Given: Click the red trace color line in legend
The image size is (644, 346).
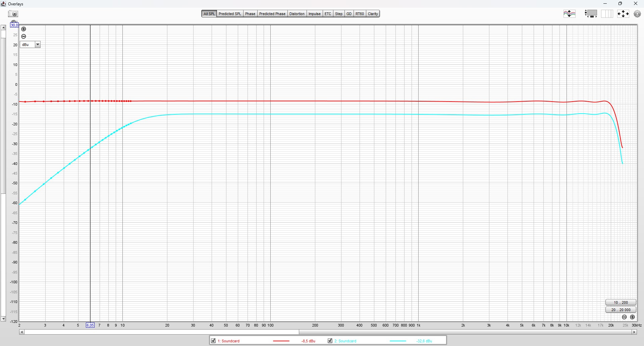Looking at the screenshot, I should tap(281, 341).
